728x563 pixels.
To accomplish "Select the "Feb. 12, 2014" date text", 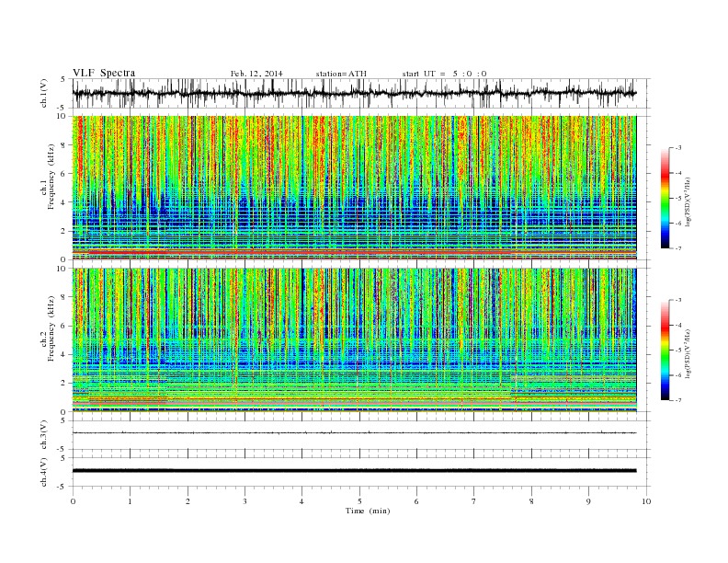I will click(x=256, y=74).
